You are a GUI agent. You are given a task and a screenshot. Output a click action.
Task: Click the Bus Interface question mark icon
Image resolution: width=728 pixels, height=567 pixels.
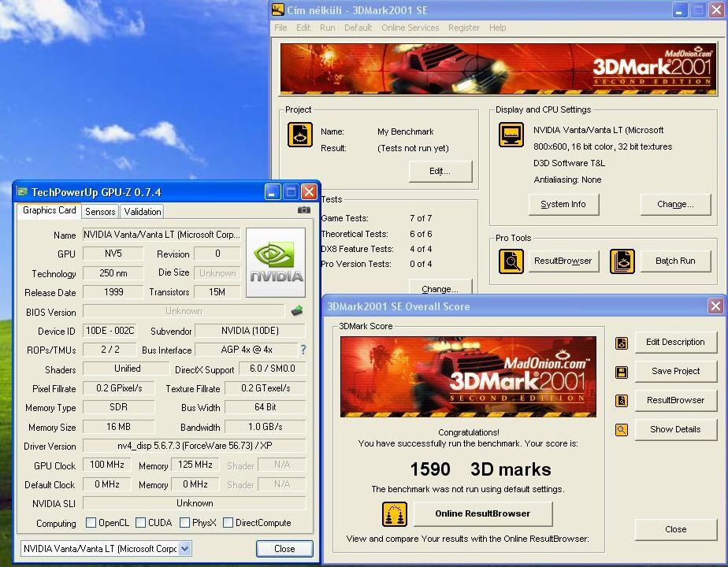click(303, 350)
